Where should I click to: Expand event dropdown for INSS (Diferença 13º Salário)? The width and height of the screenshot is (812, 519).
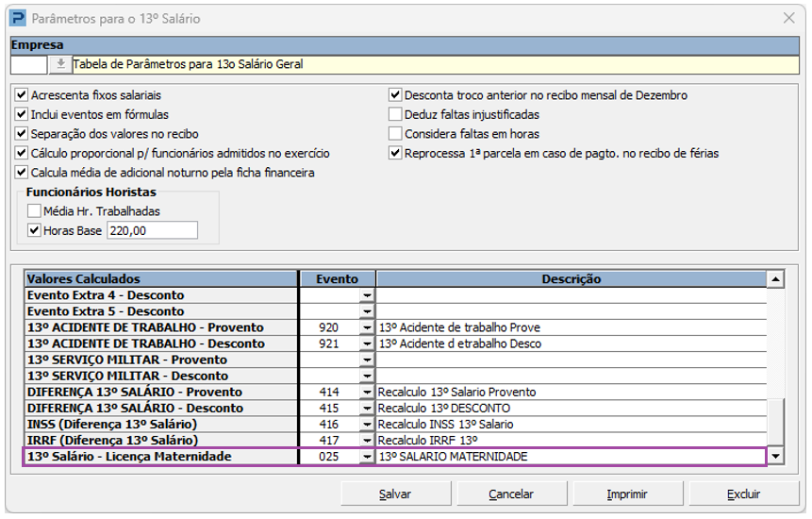coord(367,425)
